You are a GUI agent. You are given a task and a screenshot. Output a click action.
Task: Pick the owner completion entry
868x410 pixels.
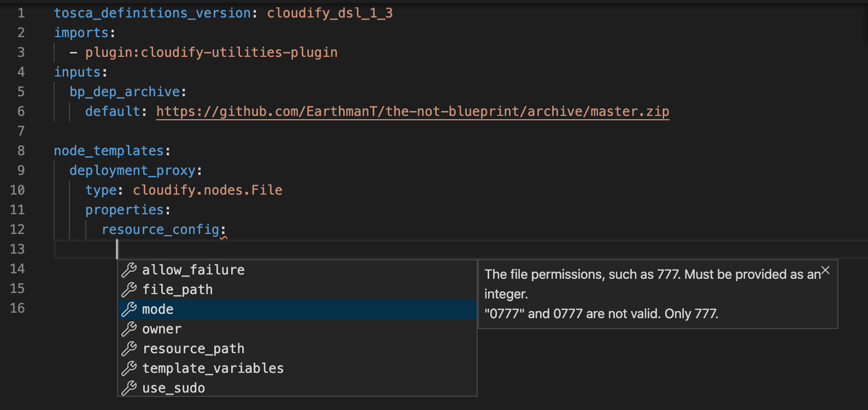297,329
